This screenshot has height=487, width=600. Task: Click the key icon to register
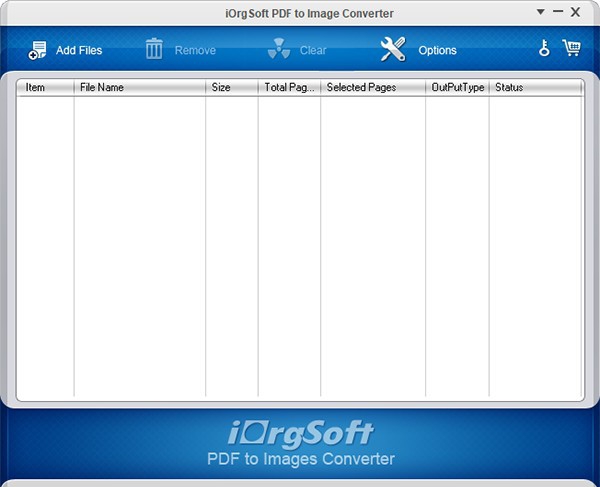(x=544, y=48)
